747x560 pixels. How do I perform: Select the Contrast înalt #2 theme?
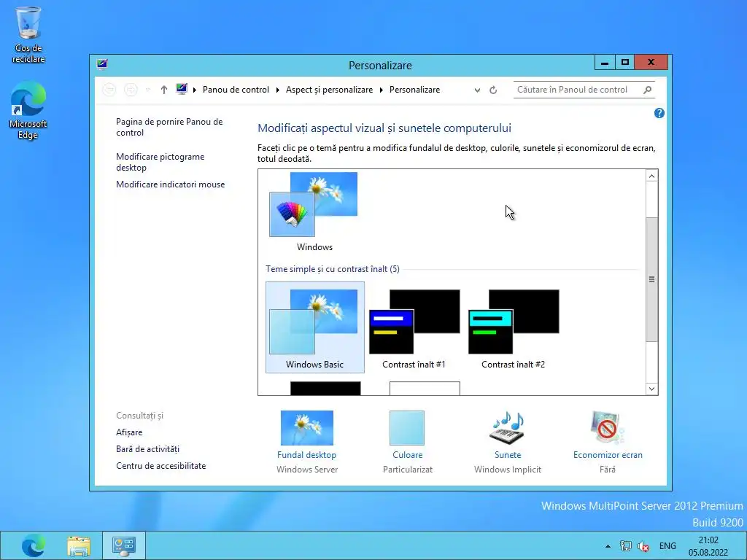513,329
